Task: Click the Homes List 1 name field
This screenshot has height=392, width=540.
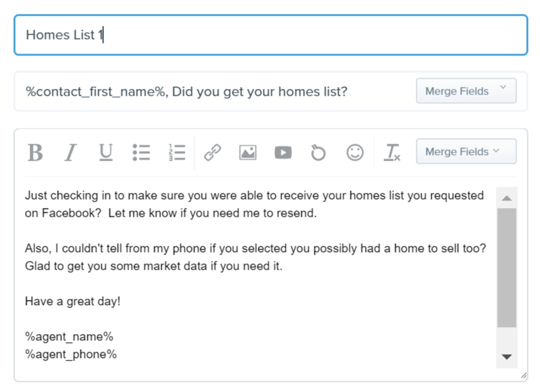Action: 271,35
